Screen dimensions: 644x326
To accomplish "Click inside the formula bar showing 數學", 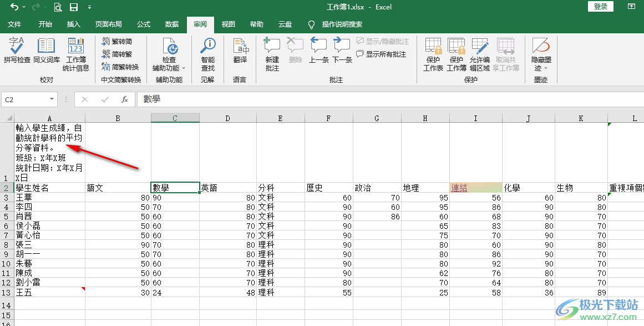I will (390, 99).
